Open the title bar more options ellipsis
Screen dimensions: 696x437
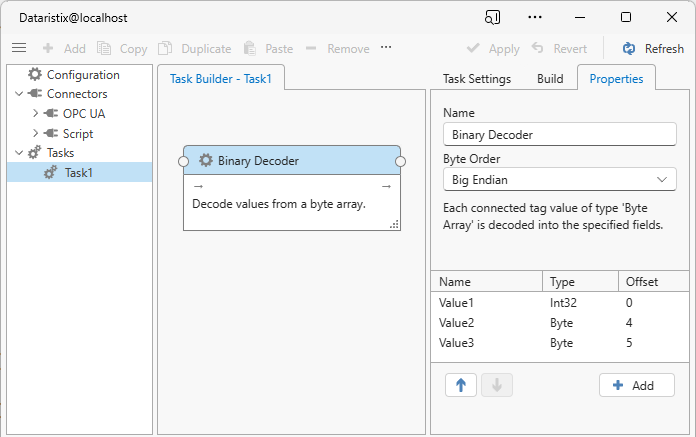(x=535, y=17)
